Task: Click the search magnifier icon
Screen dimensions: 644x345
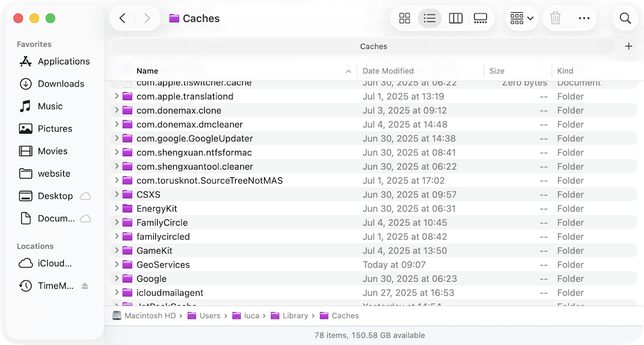Action: pyautogui.click(x=625, y=18)
